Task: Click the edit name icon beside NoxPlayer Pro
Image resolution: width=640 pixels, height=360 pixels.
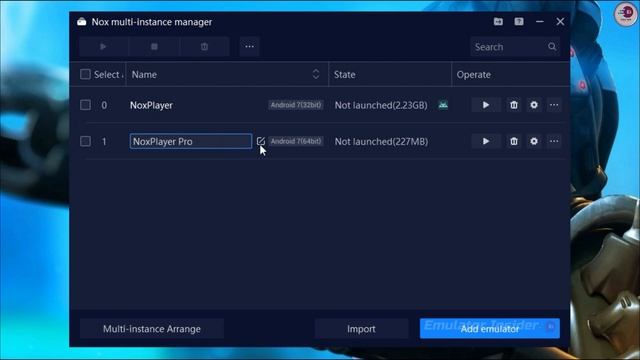Action: [260, 141]
